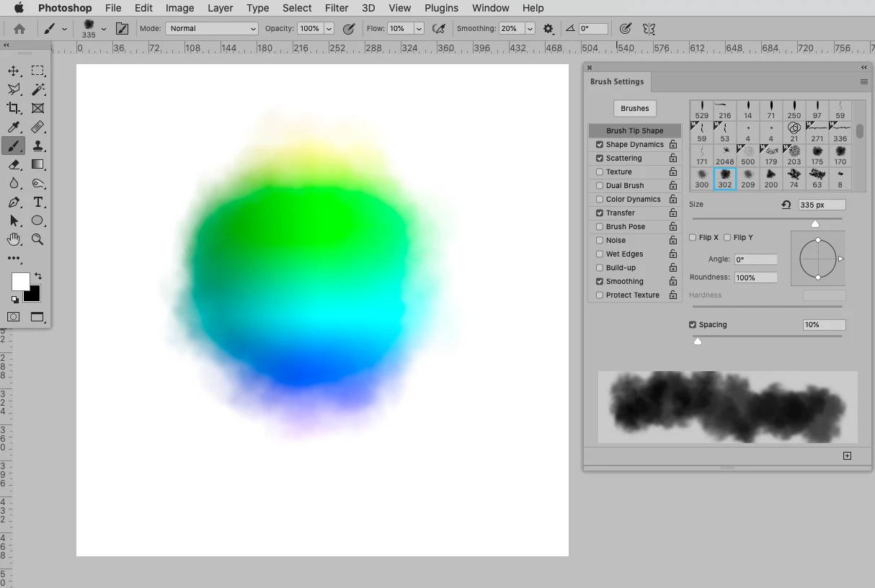Open the Brush Preset picker arrow
The image size is (875, 588).
(x=104, y=29)
